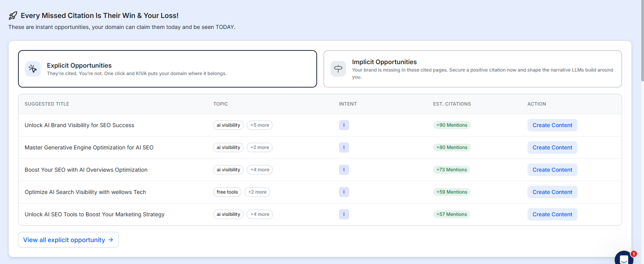The width and height of the screenshot is (644, 264).
Task: Click intent badge for Optimize AI Search row
Action: coord(344,192)
